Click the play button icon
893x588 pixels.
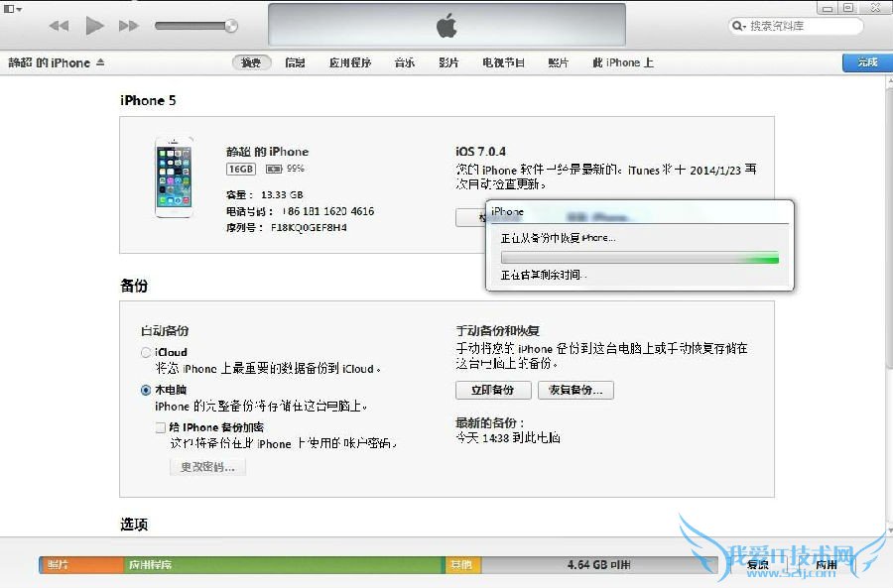point(94,26)
